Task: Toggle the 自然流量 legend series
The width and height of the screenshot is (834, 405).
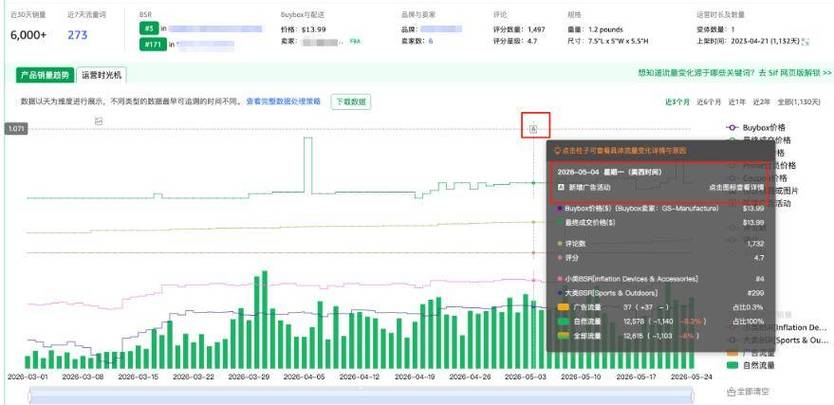Action: [x=750, y=366]
